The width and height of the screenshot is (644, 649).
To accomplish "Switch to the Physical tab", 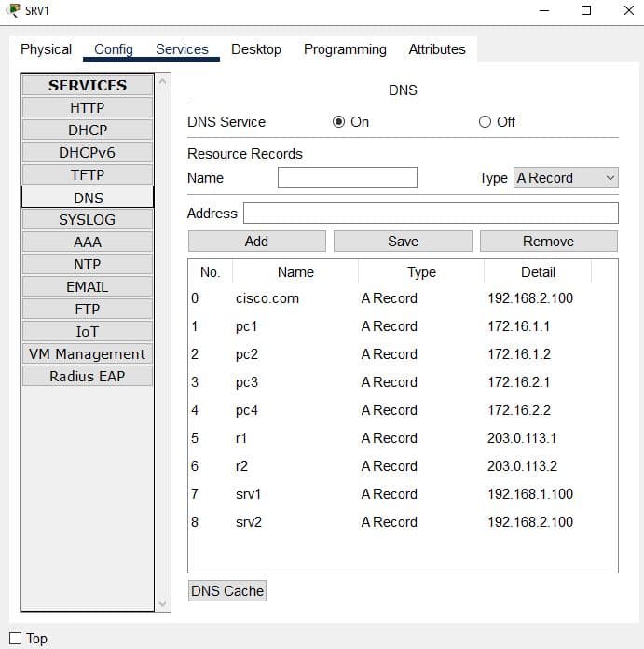I will click(x=46, y=49).
